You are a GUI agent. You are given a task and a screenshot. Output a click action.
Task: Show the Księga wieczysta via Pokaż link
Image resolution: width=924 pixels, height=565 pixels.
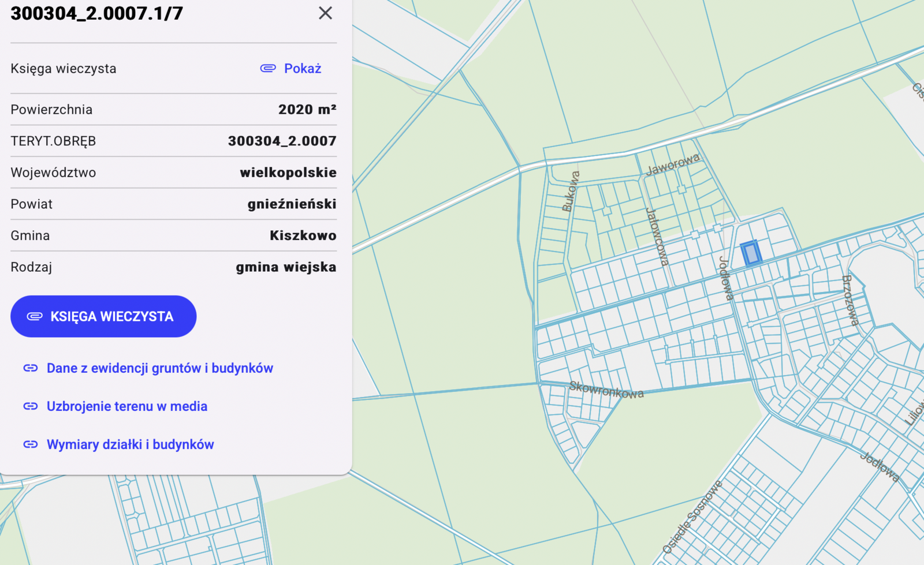point(302,69)
